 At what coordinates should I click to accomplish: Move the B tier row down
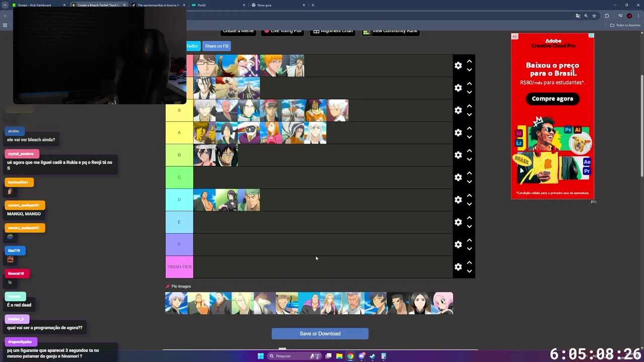469,159
